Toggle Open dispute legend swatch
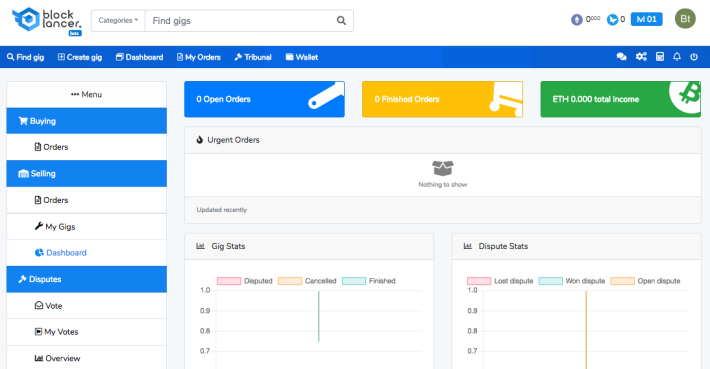This screenshot has height=369, width=710. click(623, 281)
